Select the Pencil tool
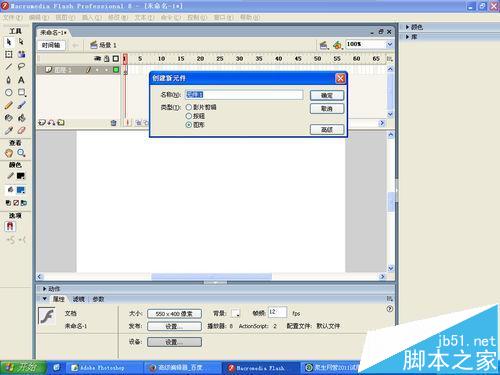The height and width of the screenshot is (375, 500). click(9, 105)
